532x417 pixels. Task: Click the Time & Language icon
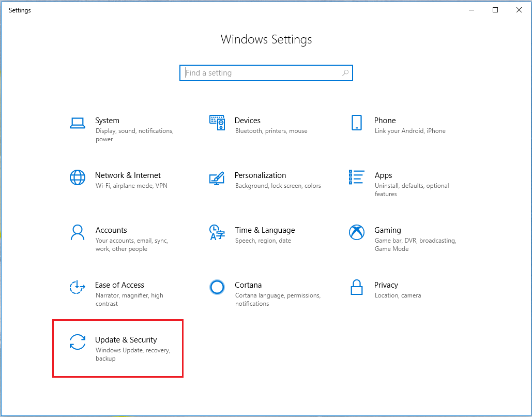click(x=217, y=232)
